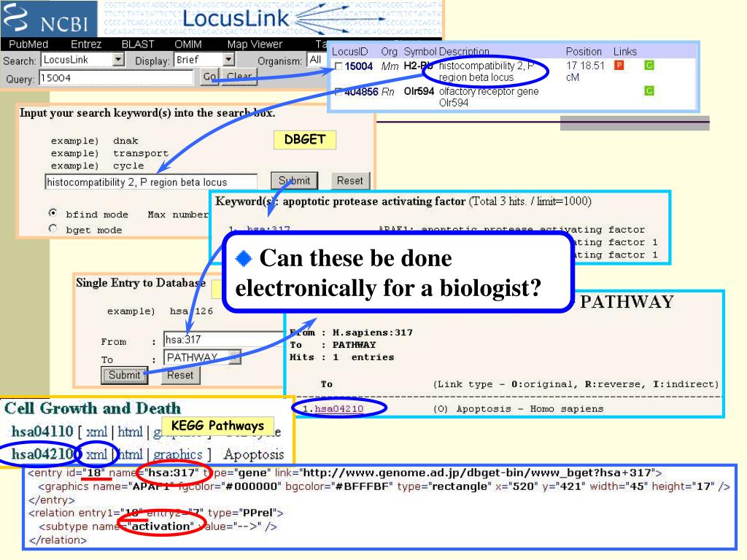This screenshot has height=560, width=747.
Task: Open the red P link icon for 15004
Action: pyautogui.click(x=619, y=65)
